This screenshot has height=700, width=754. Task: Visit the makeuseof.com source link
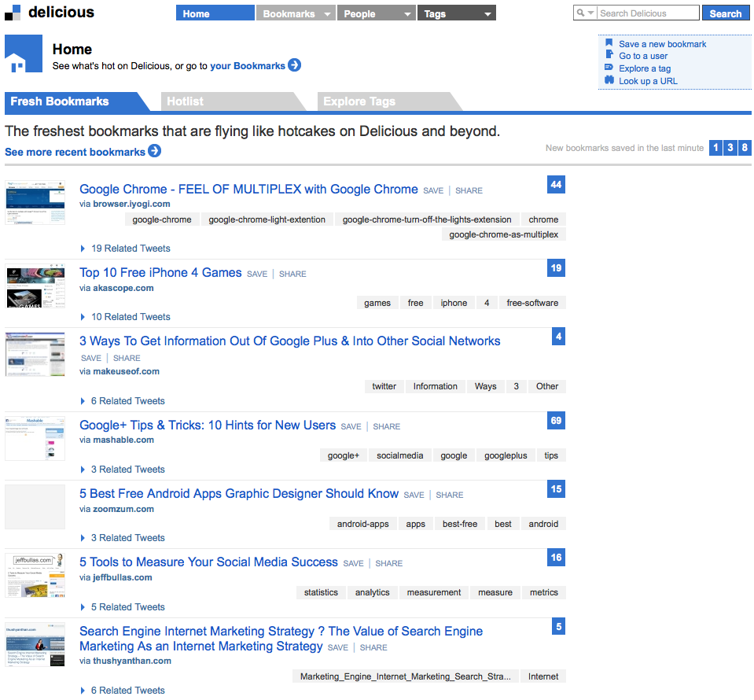126,371
